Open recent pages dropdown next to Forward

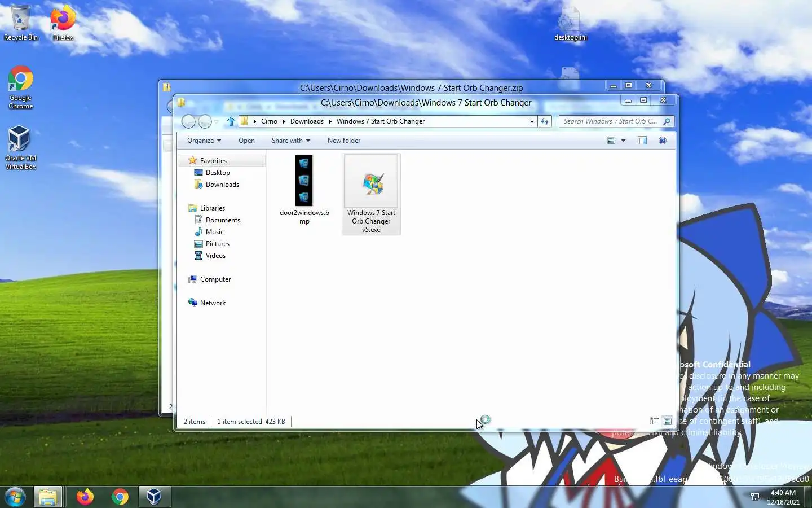(216, 122)
